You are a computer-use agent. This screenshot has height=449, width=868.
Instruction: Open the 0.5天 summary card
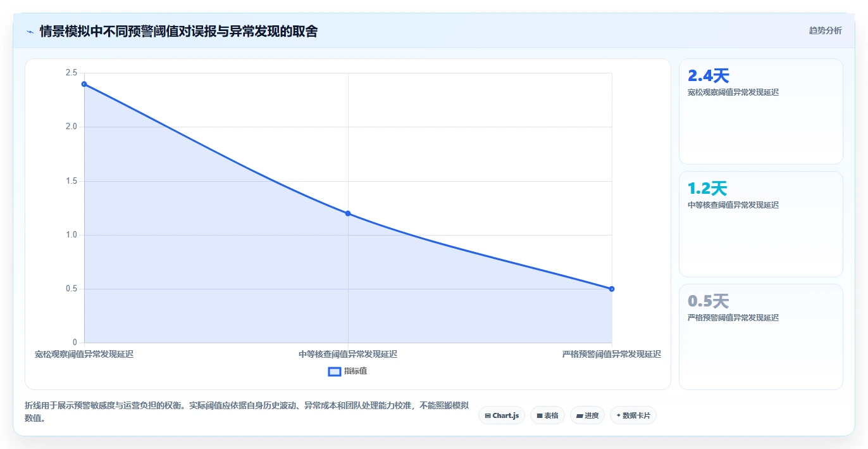[760, 337]
